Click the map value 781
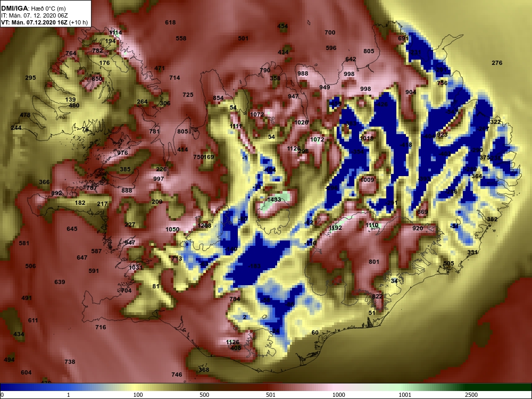Screen dimensions: 532x399 [154, 131]
